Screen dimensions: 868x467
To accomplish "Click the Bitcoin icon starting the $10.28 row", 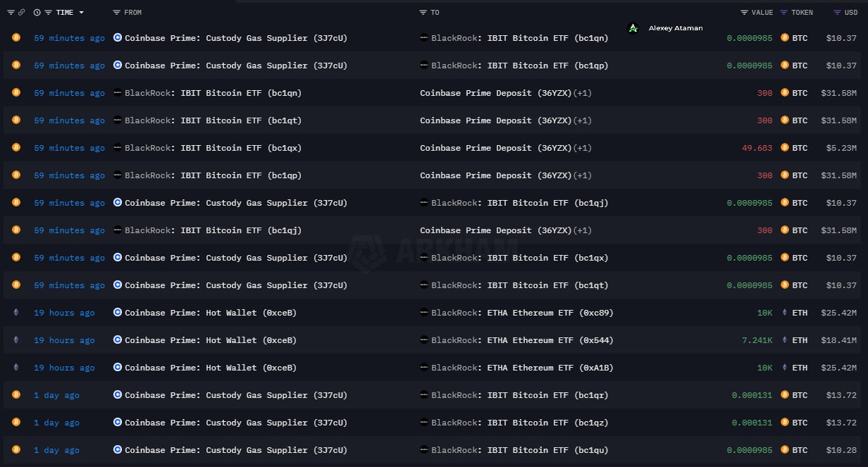I will pyautogui.click(x=16, y=450).
